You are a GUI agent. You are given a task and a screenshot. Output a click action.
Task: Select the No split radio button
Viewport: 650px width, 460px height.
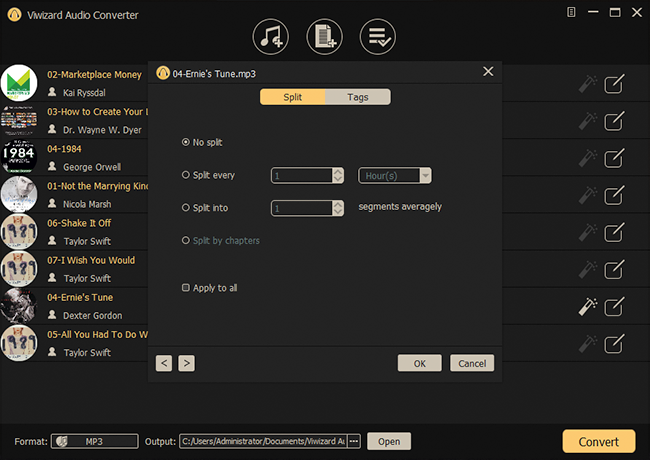[x=186, y=142]
